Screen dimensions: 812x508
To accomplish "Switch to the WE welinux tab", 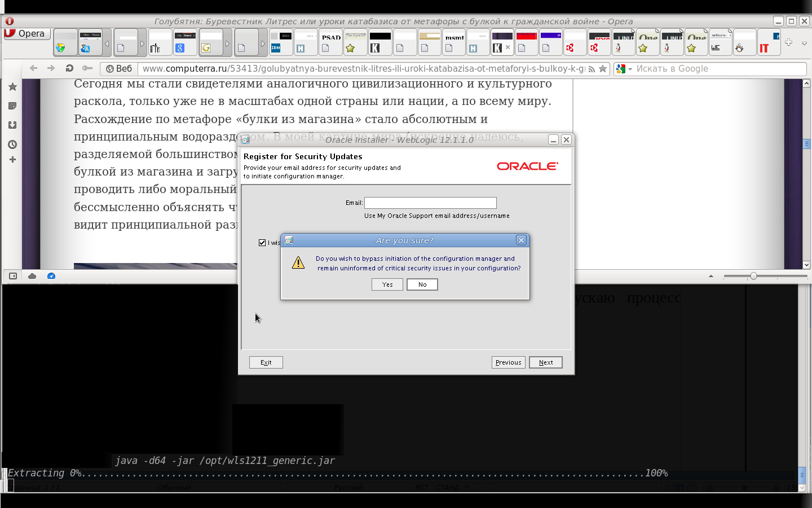I will click(x=721, y=42).
